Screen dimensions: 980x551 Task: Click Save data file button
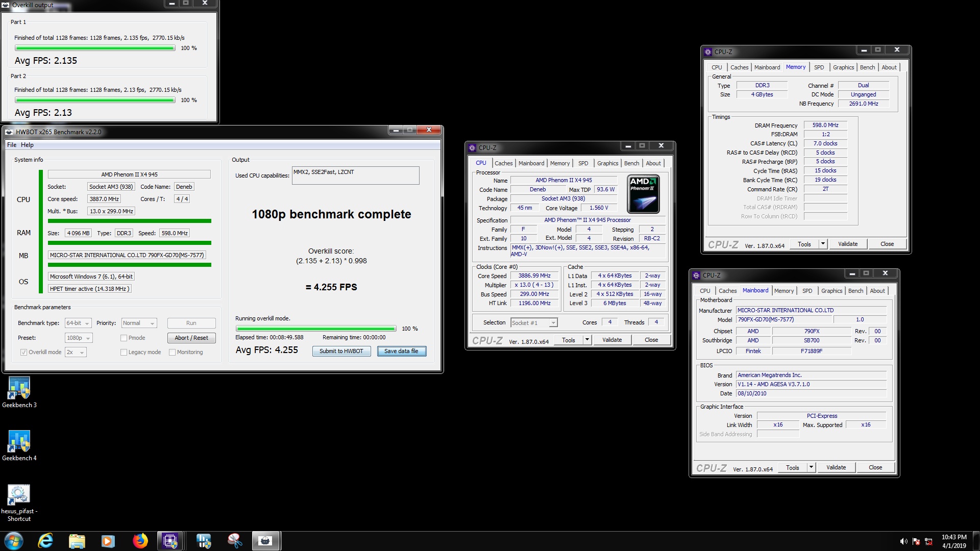tap(401, 351)
